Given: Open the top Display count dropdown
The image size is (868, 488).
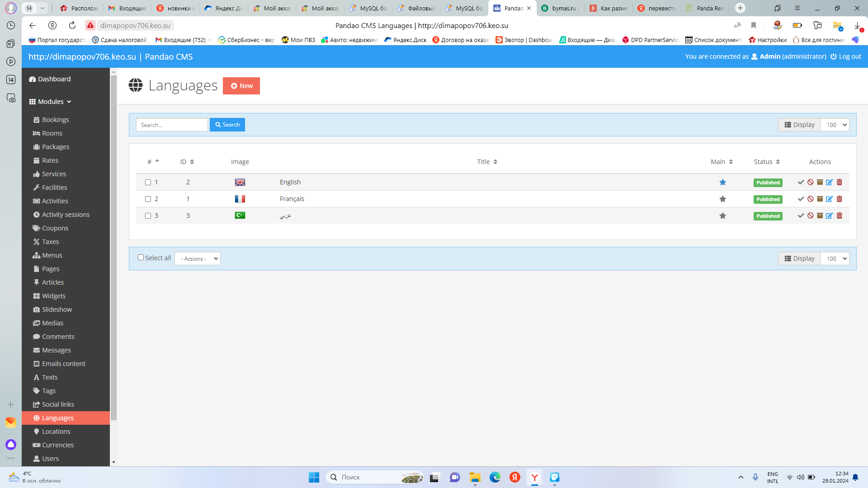Looking at the screenshot, I should click(835, 125).
